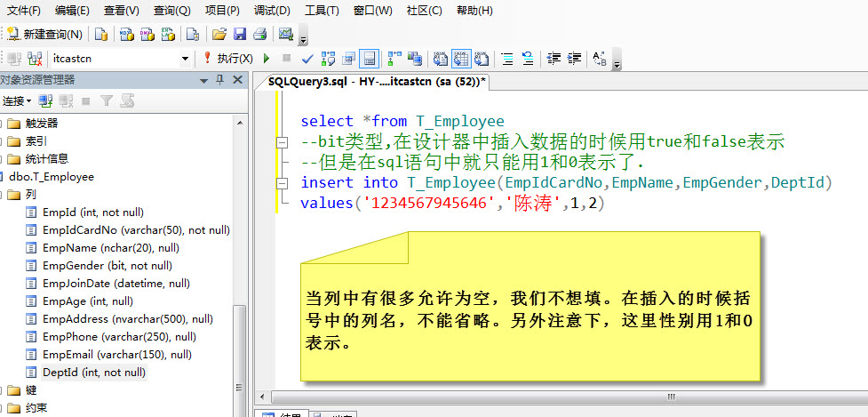Image resolution: width=868 pixels, height=417 pixels.
Task: Collapse the bit类型 comment block outline
Action: point(283,143)
